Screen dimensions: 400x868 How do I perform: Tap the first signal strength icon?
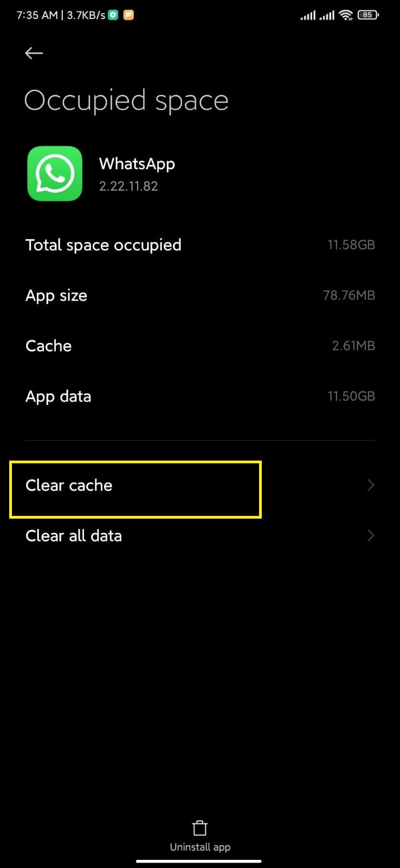pyautogui.click(x=308, y=15)
